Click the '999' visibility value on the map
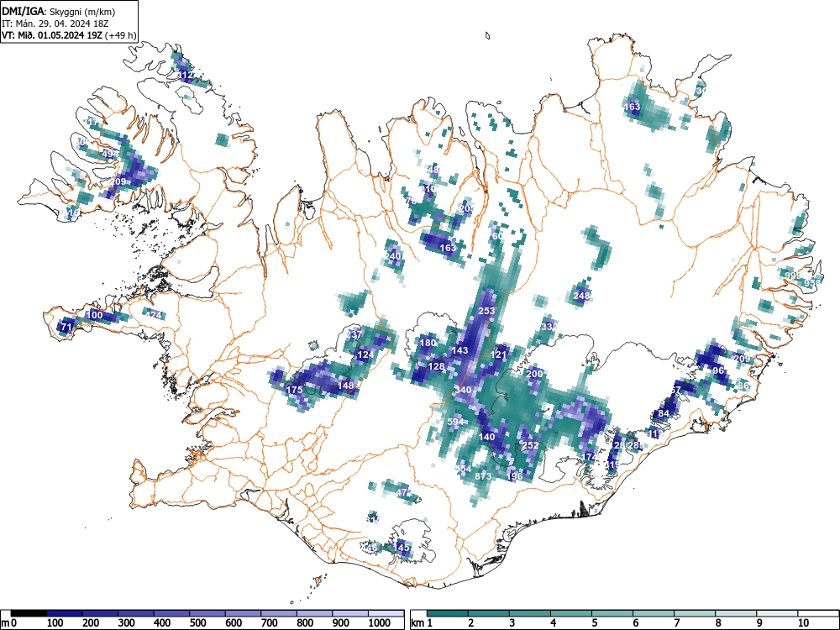The height and width of the screenshot is (630, 840). click(792, 276)
